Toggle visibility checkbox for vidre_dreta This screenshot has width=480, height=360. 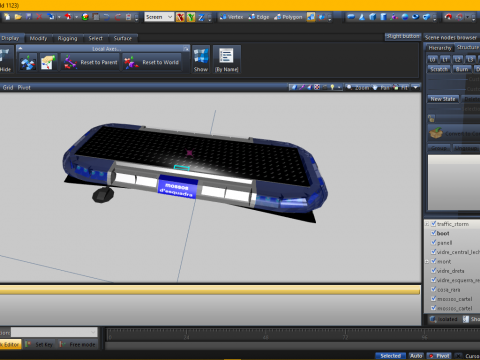(433, 270)
